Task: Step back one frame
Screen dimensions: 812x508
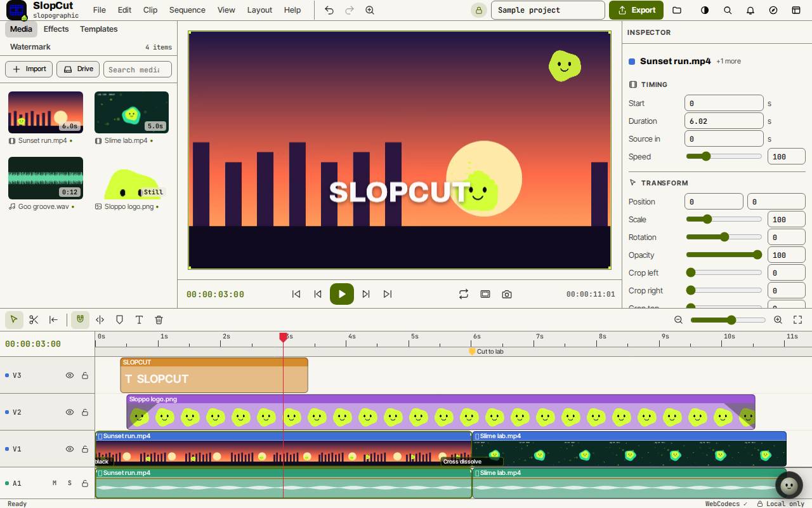Action: (318, 294)
